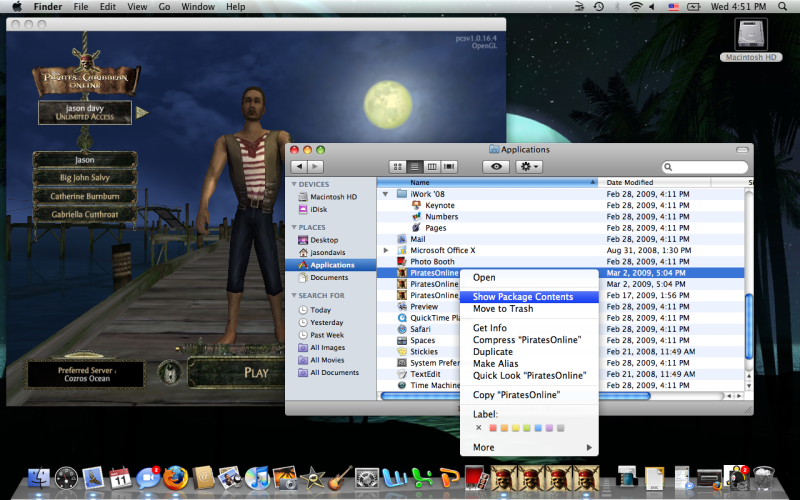
Task: Apply the green label color
Action: [x=527, y=428]
